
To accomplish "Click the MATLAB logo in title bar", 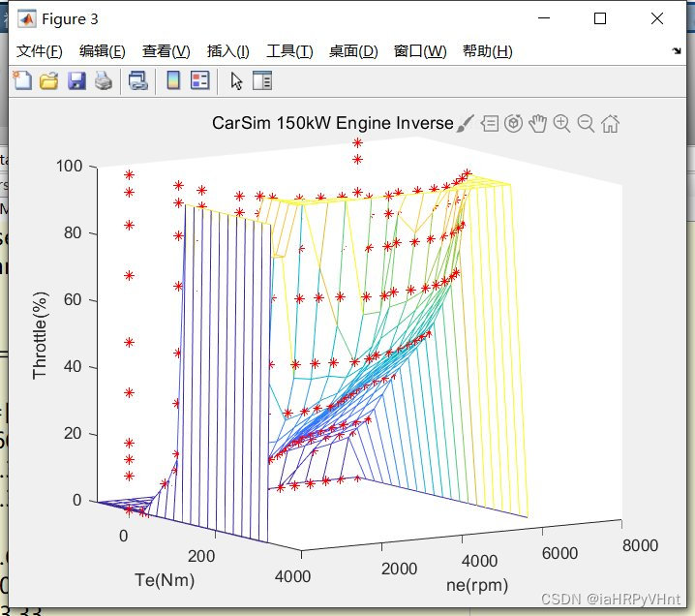I will coord(26,19).
